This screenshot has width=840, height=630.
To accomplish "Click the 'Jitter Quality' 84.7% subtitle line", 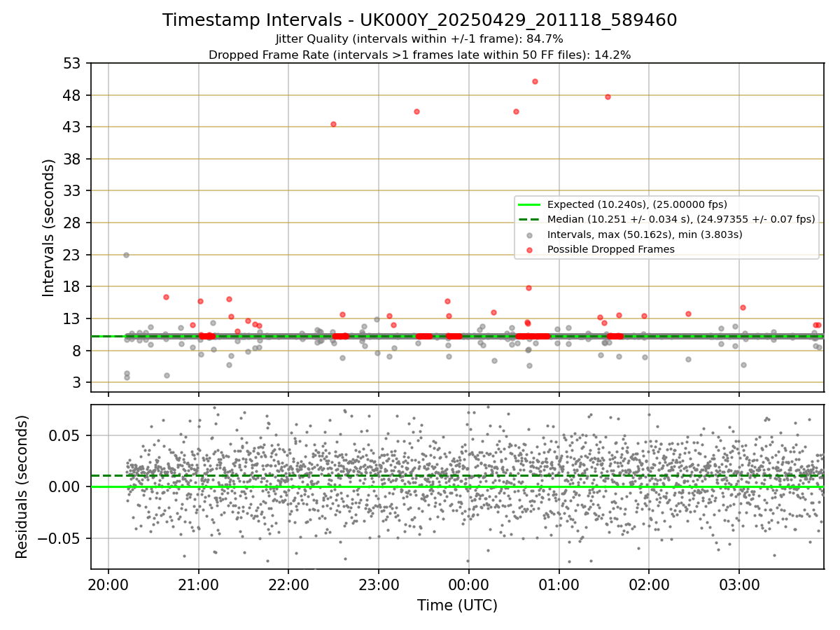I will tap(420, 39).
